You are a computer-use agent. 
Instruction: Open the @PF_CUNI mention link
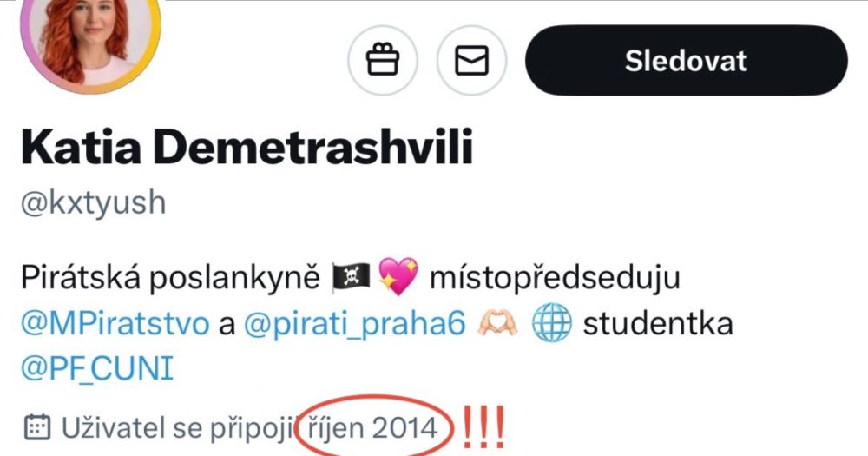click(97, 368)
